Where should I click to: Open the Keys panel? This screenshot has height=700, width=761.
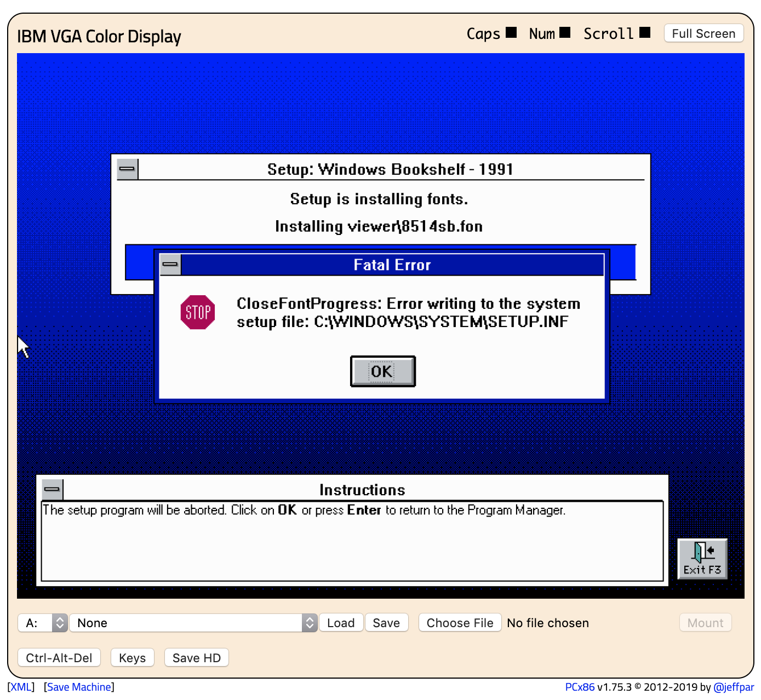pyautogui.click(x=132, y=657)
